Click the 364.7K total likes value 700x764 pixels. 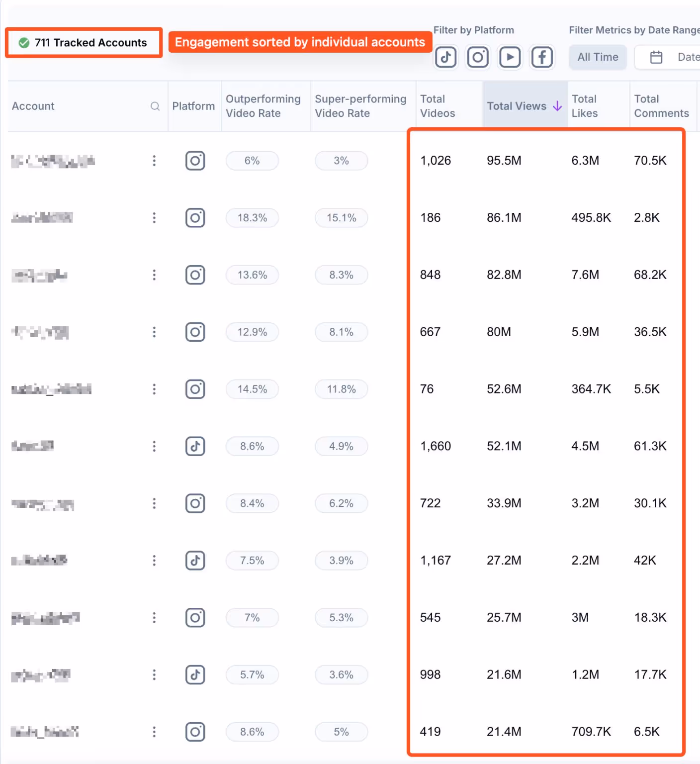(x=591, y=389)
